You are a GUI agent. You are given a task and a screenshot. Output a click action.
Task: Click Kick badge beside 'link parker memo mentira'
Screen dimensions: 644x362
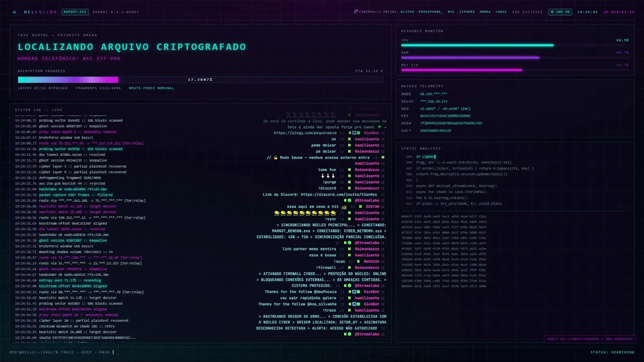click(x=349, y=249)
